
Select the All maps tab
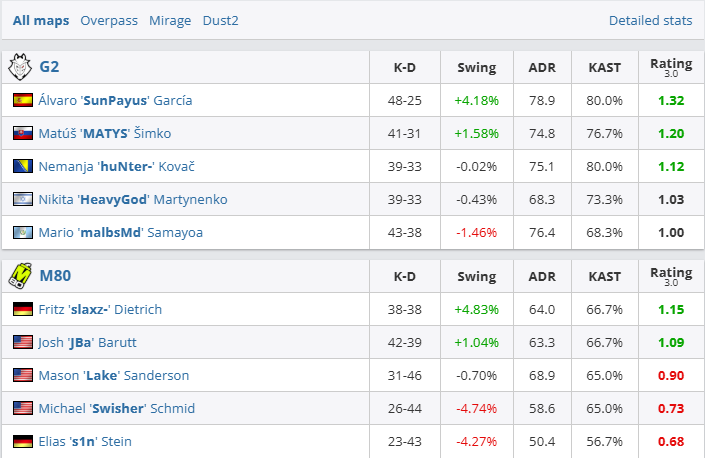click(x=41, y=20)
